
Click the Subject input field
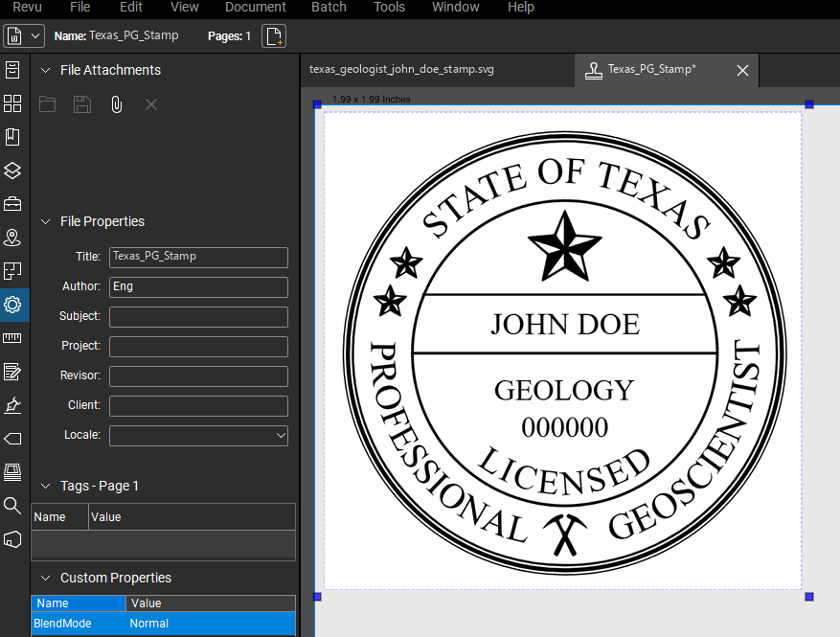pos(199,317)
